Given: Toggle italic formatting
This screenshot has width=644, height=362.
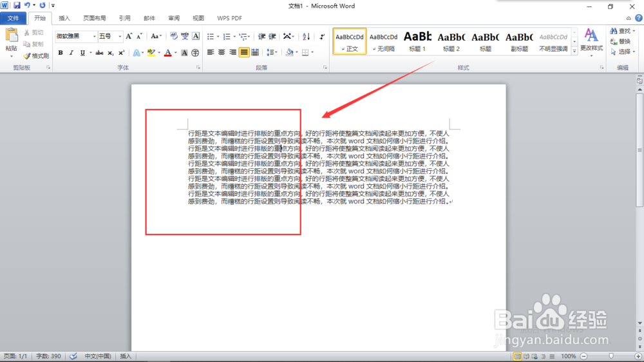Looking at the screenshot, I should (71, 53).
